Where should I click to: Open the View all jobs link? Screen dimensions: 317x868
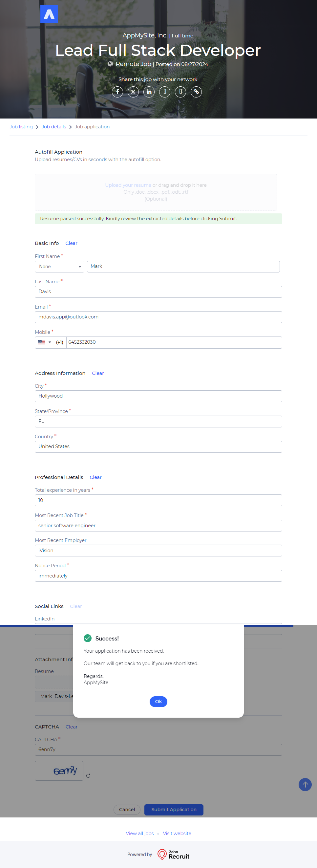coord(139,833)
